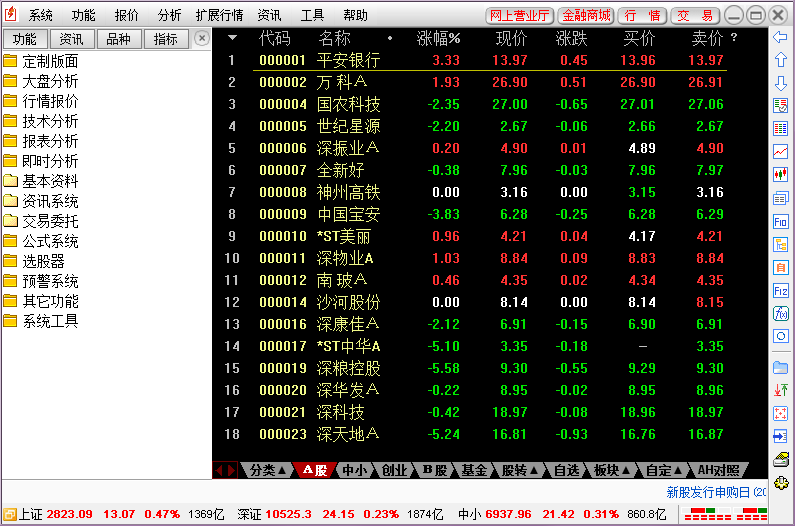
Task: Open the intraday line chart icon
Action: pyautogui.click(x=781, y=151)
